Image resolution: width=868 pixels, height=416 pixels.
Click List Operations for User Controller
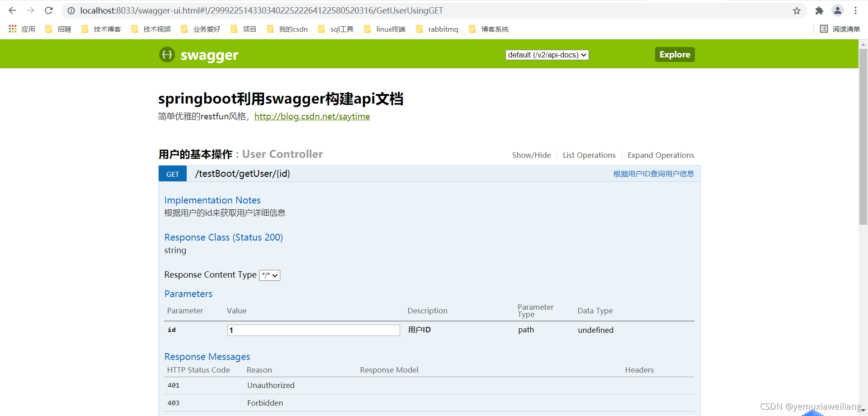click(589, 155)
